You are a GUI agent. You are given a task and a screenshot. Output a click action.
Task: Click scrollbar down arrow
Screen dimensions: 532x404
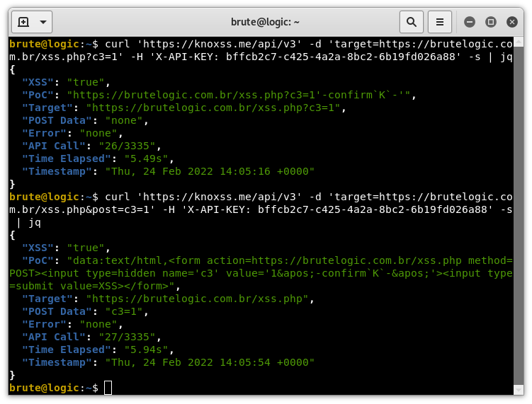tap(519, 390)
